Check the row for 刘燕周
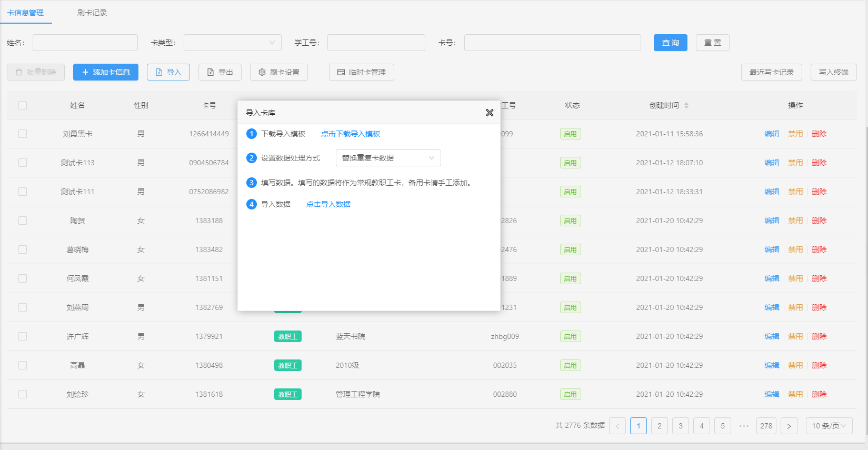The width and height of the screenshot is (868, 450). 23,307
